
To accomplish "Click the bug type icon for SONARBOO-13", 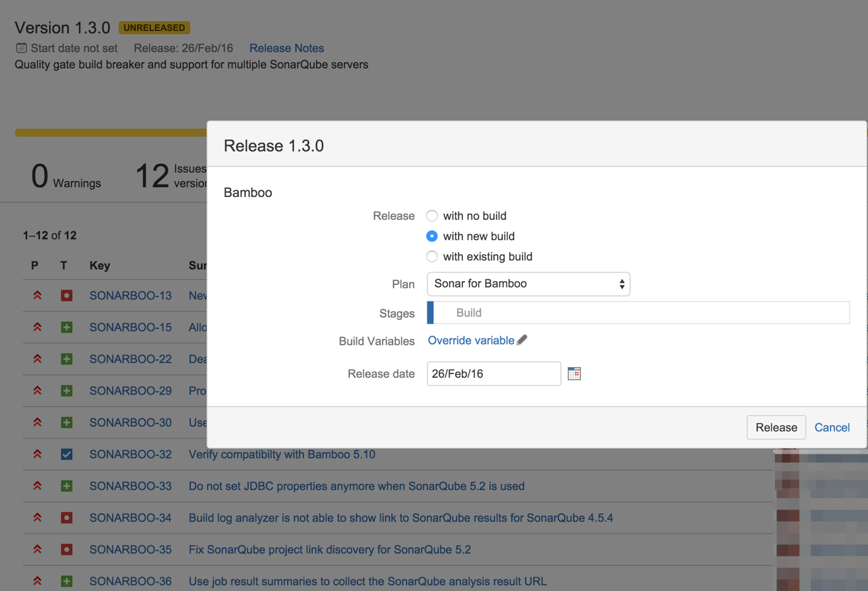I will tap(66, 295).
